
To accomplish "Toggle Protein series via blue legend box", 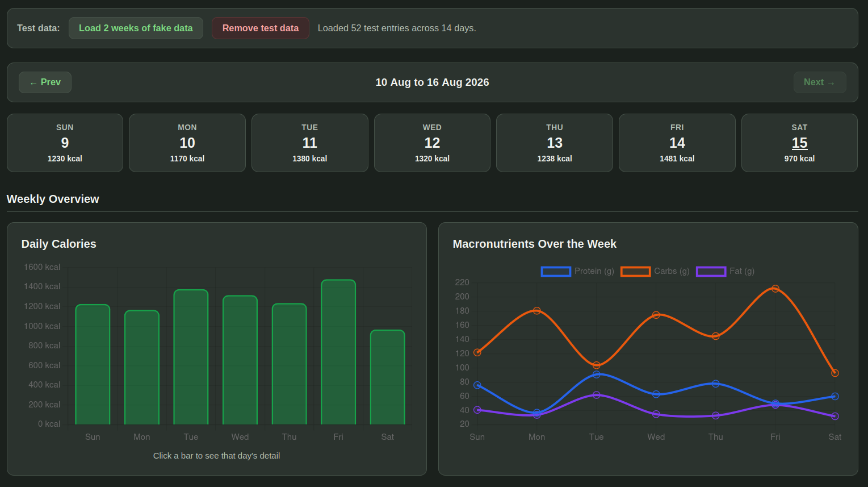I will pos(556,272).
